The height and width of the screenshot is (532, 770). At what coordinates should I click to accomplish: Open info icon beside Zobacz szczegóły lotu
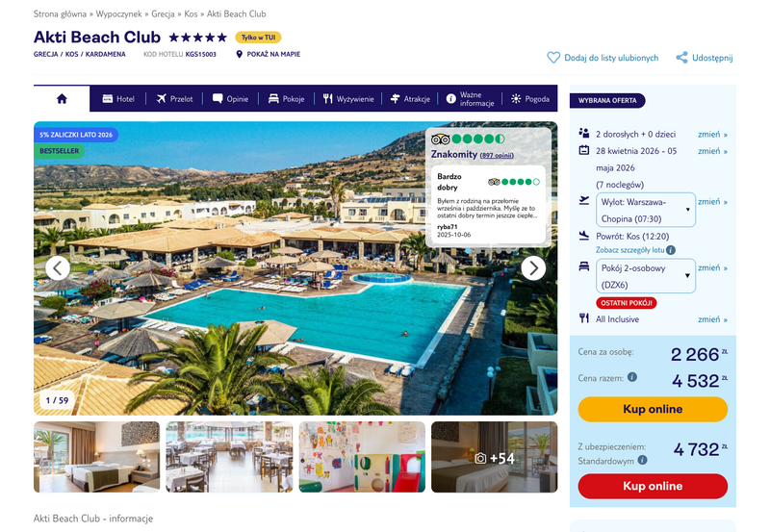click(x=671, y=250)
